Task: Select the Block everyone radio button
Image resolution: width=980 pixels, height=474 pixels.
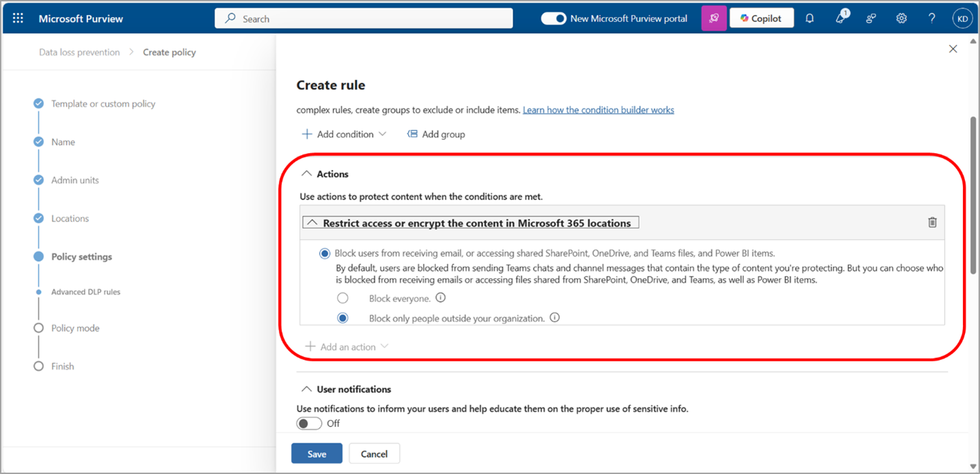Action: [343, 298]
